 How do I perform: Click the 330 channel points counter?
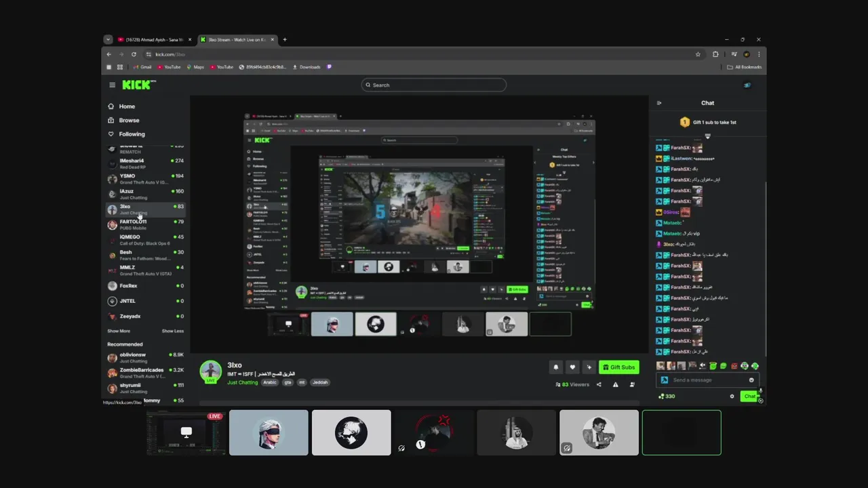click(667, 396)
